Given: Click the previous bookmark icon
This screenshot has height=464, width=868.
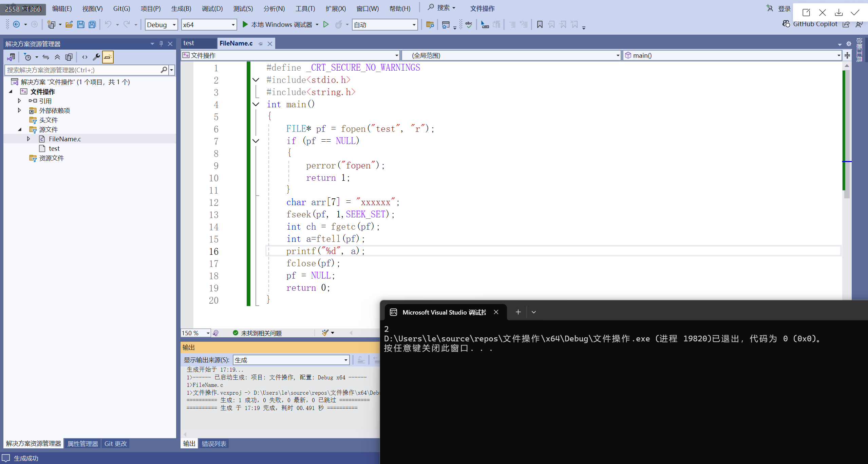Looking at the screenshot, I should (551, 24).
